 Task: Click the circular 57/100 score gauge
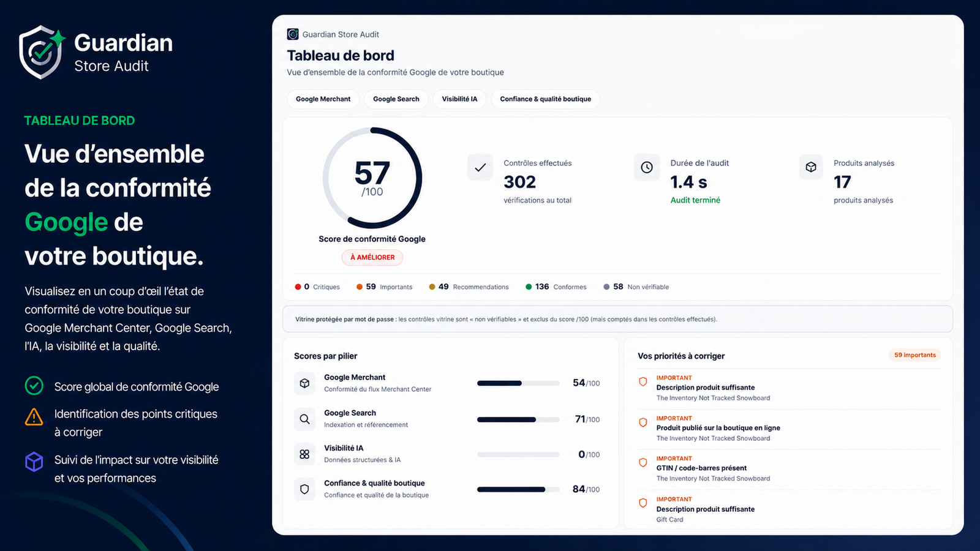(x=372, y=178)
